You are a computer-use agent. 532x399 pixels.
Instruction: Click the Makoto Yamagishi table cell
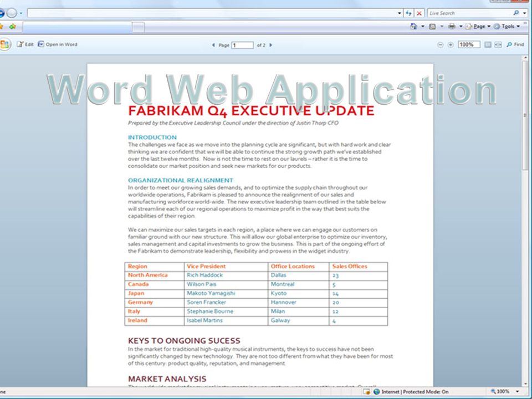pyautogui.click(x=226, y=294)
